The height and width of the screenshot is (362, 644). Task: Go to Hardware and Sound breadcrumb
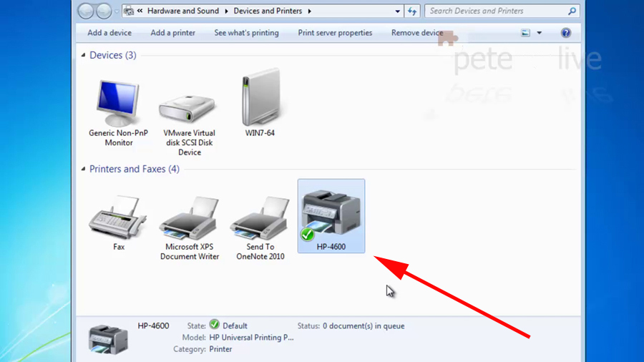[x=183, y=11]
